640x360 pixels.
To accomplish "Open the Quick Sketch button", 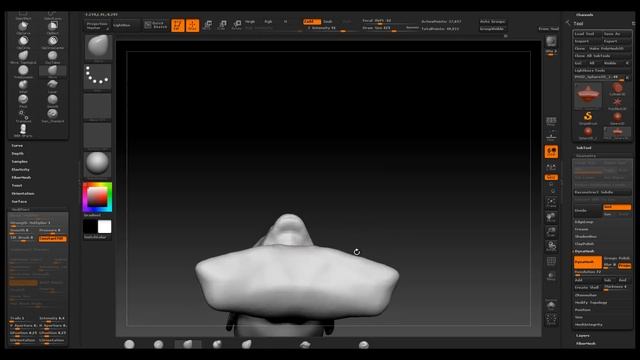I will [156, 25].
